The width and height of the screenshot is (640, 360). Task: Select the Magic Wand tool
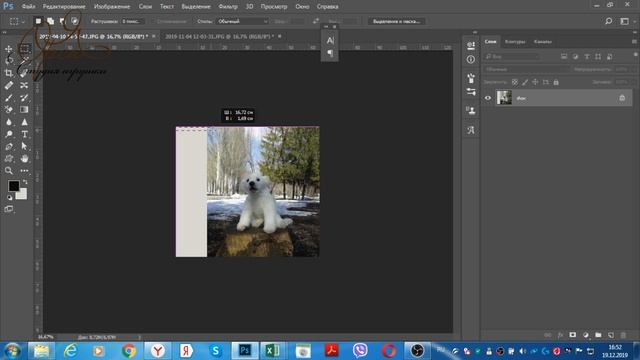click(x=24, y=60)
